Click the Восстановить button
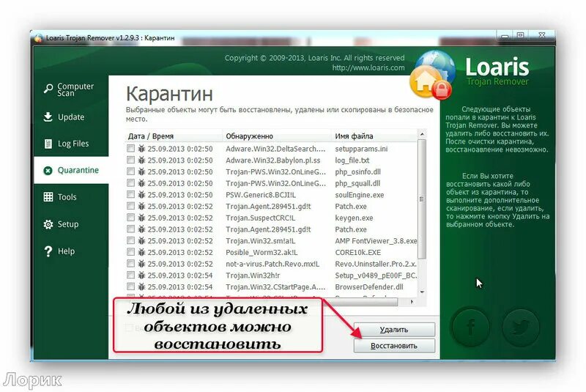The image size is (586, 392). [x=394, y=346]
